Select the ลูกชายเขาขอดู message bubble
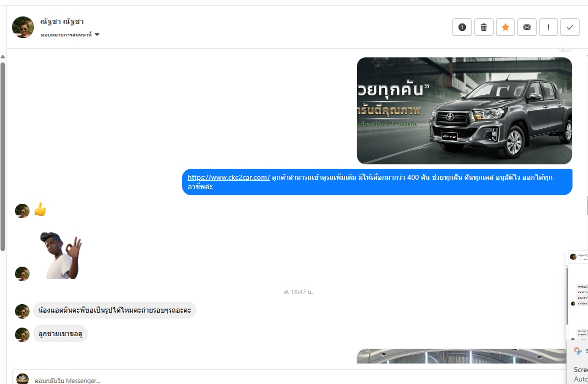The width and height of the screenshot is (588, 384). [60, 334]
